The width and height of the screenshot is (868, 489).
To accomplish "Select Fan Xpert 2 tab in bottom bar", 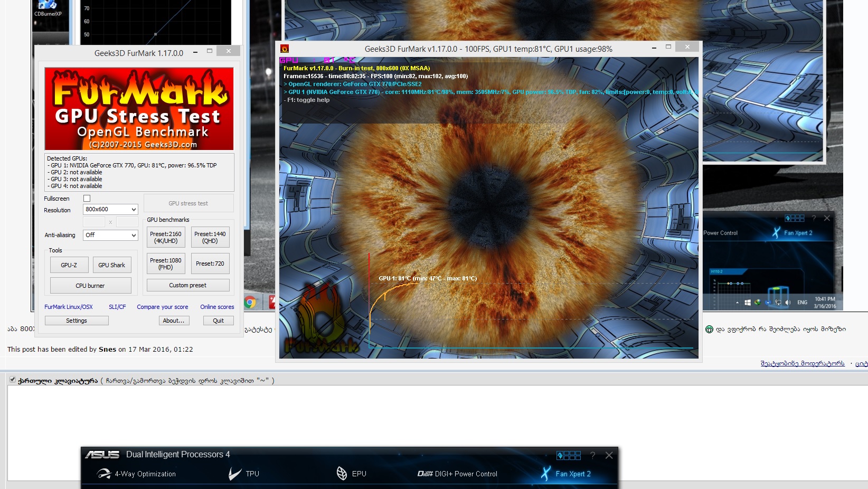I will tap(566, 474).
